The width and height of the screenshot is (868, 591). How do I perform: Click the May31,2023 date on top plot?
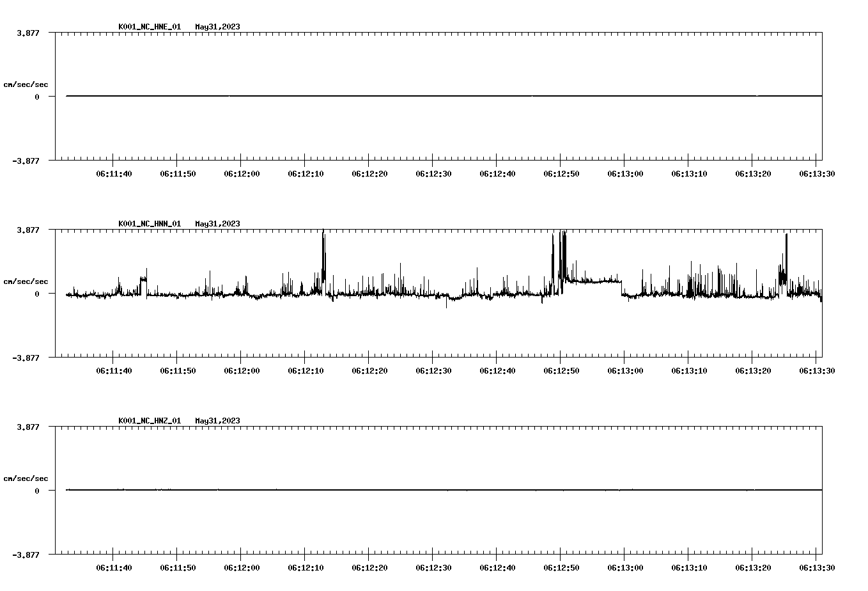[217, 27]
